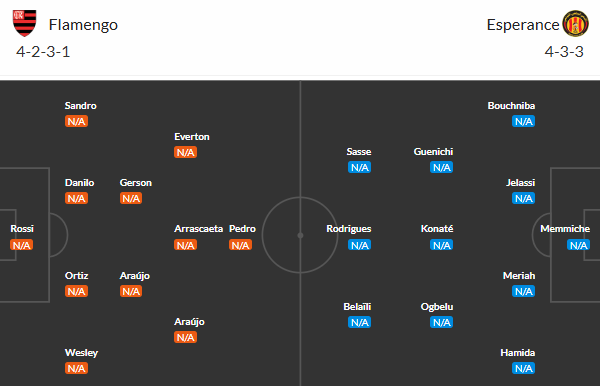Select player Belaïli in the lineup
This screenshot has width=600, height=386.
click(x=357, y=307)
